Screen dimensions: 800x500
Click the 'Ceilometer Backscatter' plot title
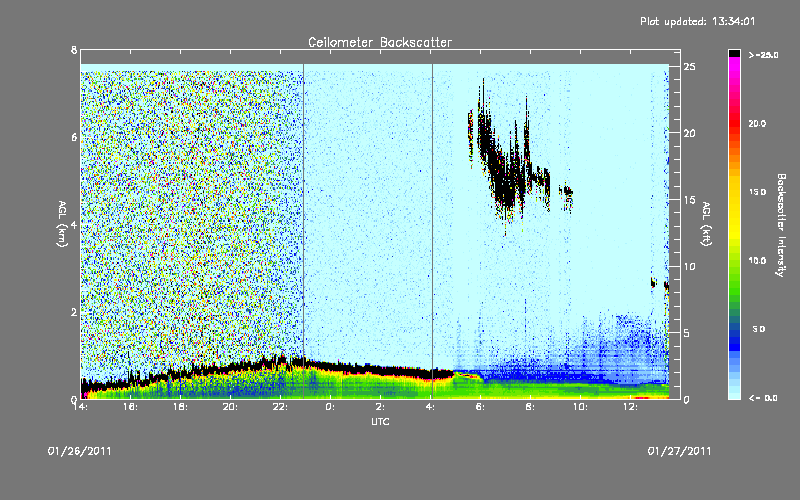tap(380, 42)
